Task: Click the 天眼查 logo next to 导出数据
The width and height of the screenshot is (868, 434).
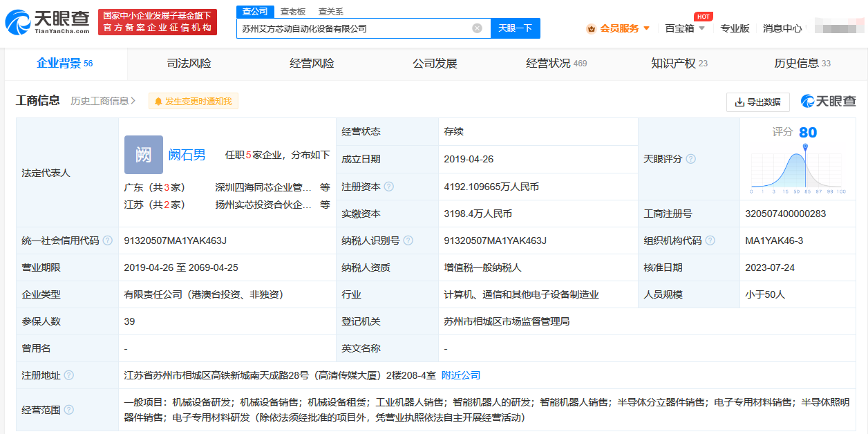Action: pyautogui.click(x=829, y=101)
